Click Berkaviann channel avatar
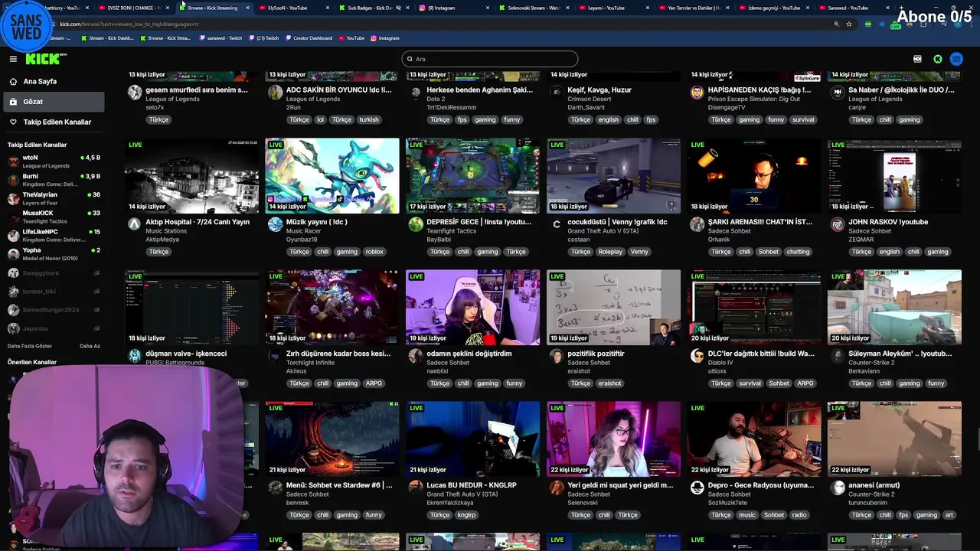980x551 pixels. pyautogui.click(x=838, y=356)
